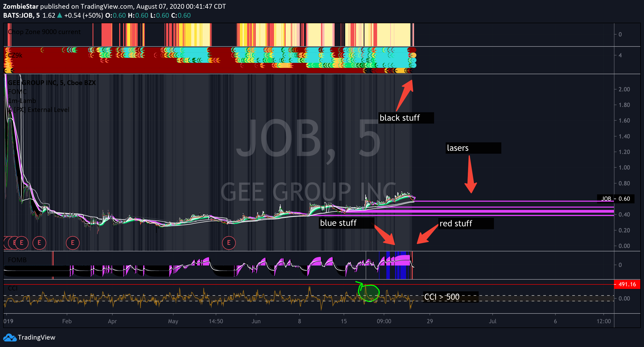Screen dimensions: 644x347
Task: Click the green up-triangle change indicator
Action: click(60, 15)
